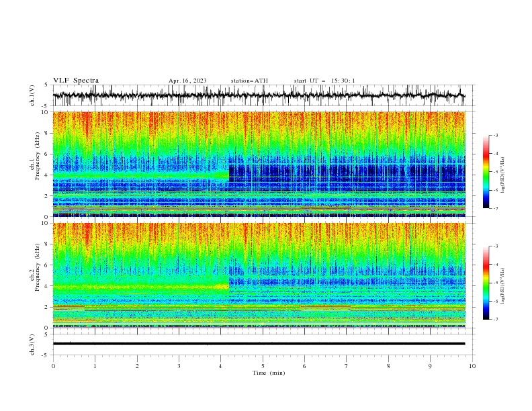Click time axis tick label "3" minutes
This screenshot has height=411, width=532.
click(x=179, y=366)
